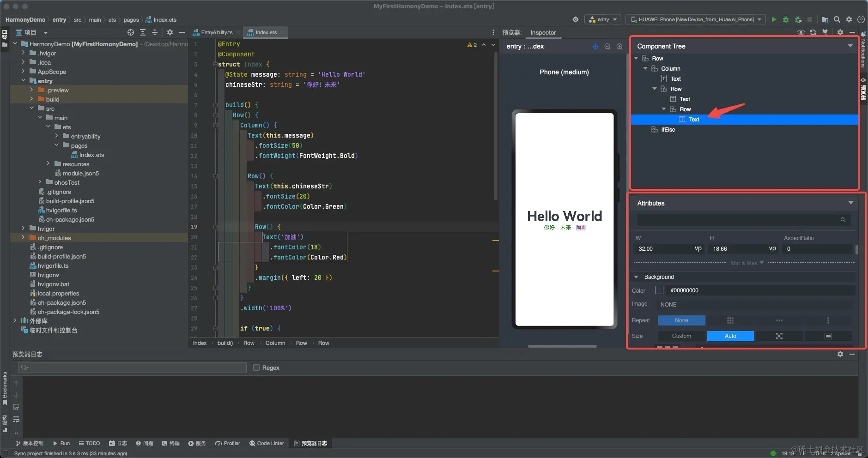Open the Inspector tab in previewer
This screenshot has height=458, width=868.
pyautogui.click(x=543, y=32)
